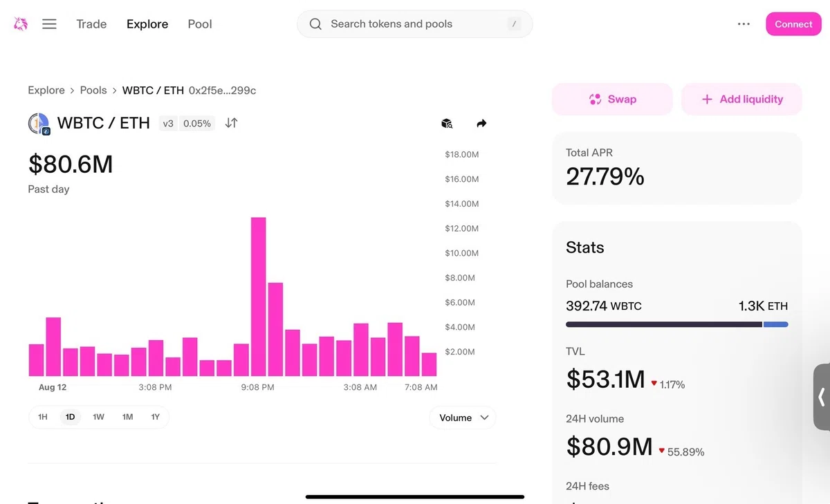
Task: Click the TVL $53.1M value
Action: pyautogui.click(x=606, y=379)
